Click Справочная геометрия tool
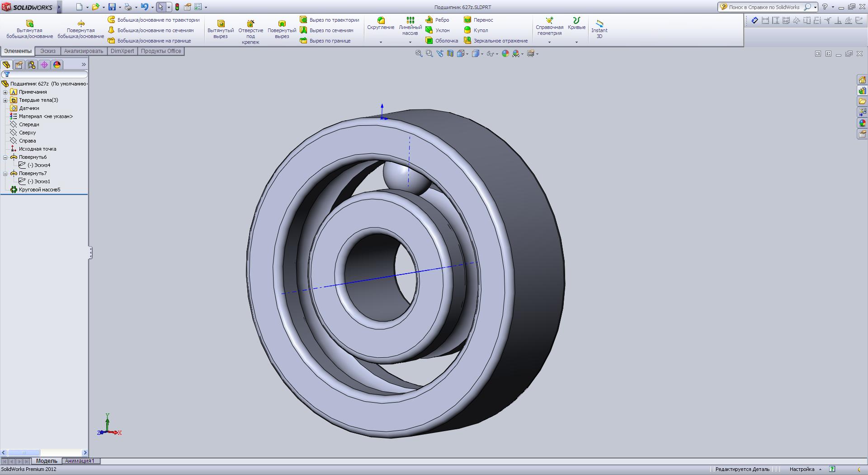The height and width of the screenshot is (475, 868). (x=549, y=26)
